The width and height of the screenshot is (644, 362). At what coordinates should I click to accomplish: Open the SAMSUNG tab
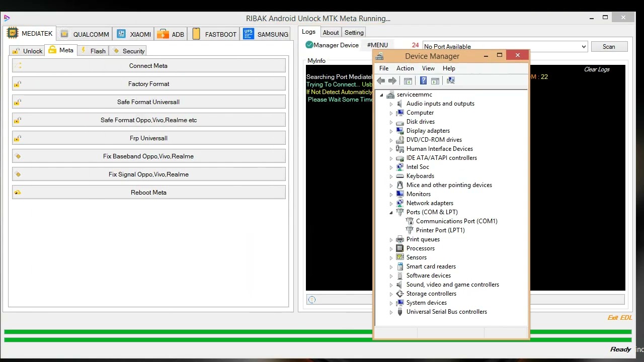click(266, 34)
